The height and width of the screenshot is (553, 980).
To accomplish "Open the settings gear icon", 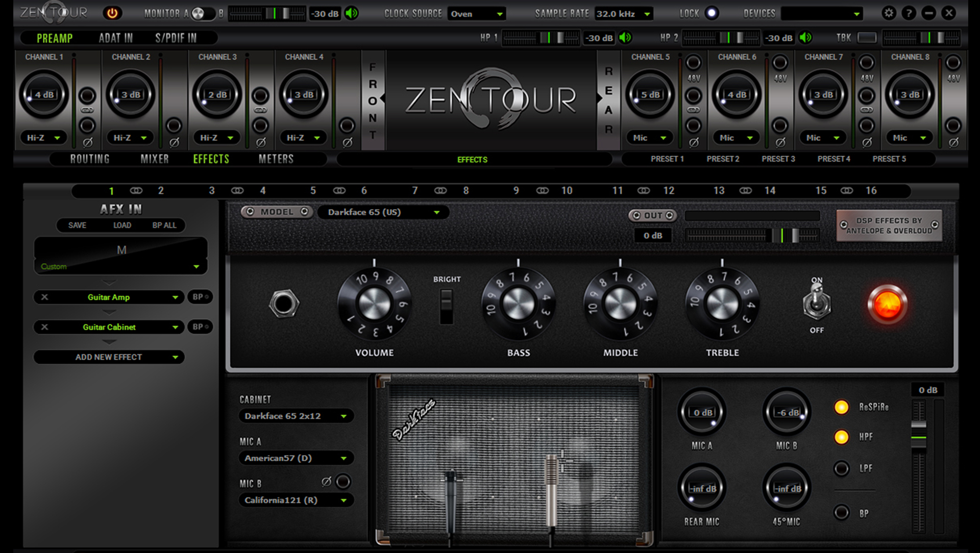I will click(x=888, y=13).
